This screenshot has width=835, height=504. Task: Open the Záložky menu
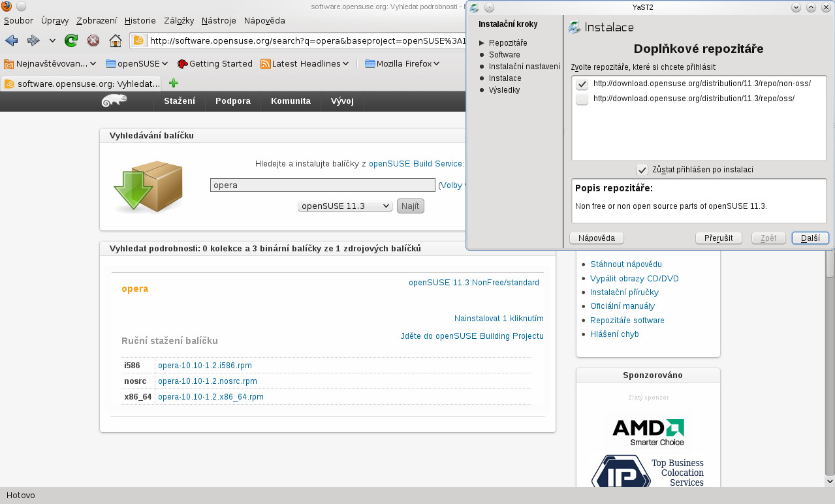click(x=180, y=20)
